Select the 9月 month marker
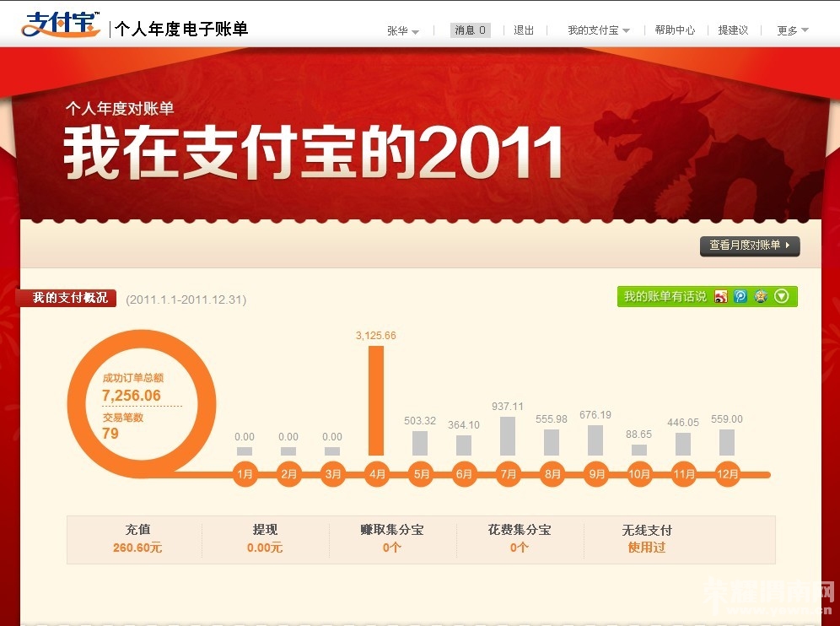The image size is (840, 626). point(595,474)
